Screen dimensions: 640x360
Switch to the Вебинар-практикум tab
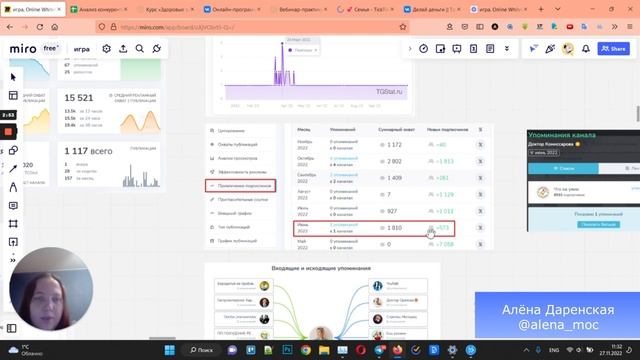tap(300, 9)
